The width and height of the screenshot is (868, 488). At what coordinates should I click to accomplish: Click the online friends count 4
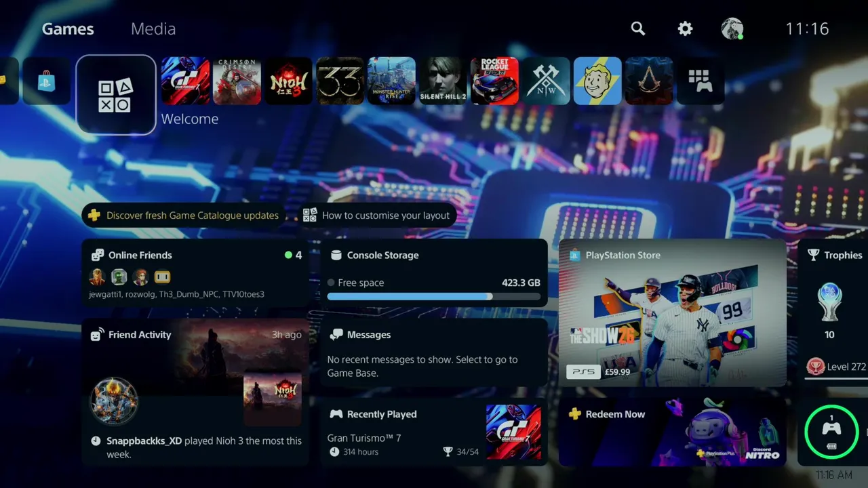point(294,256)
